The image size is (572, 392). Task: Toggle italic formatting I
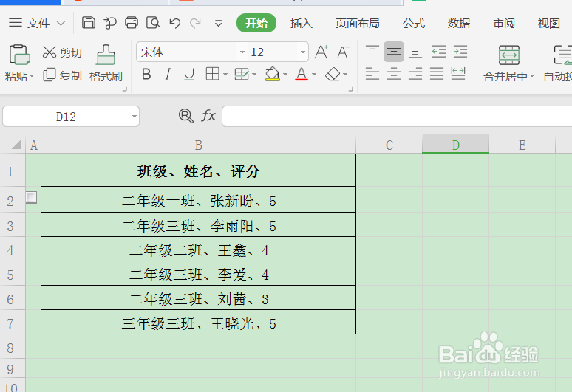coord(168,75)
